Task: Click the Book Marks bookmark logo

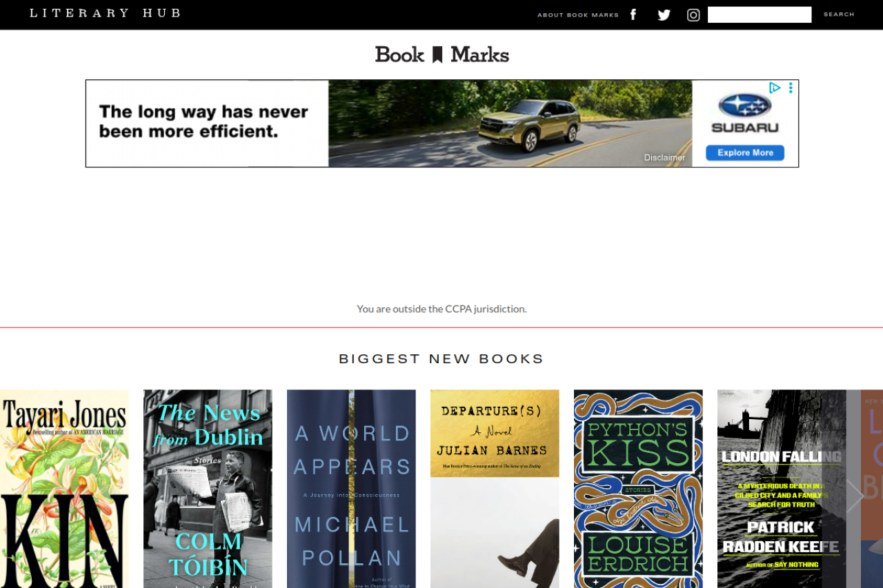Action: (441, 54)
